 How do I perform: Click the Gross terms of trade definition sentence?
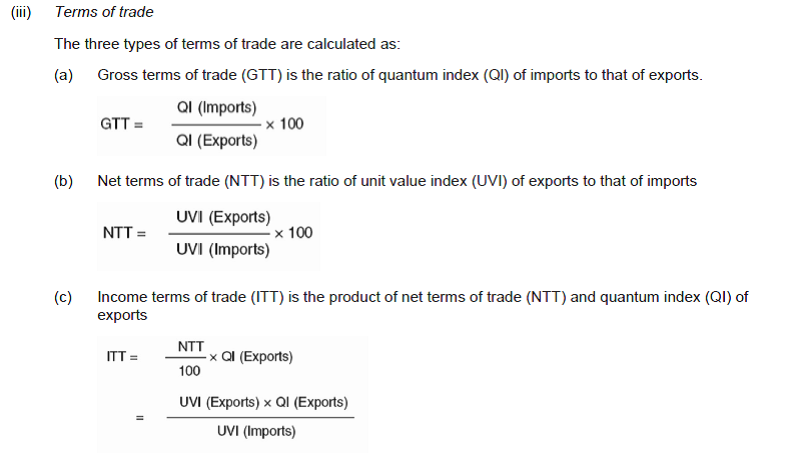coord(400,75)
